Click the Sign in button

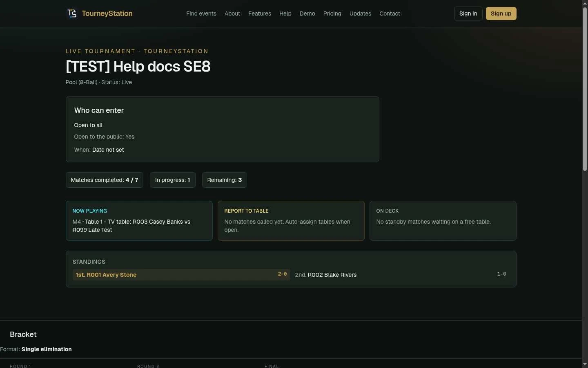468,13
